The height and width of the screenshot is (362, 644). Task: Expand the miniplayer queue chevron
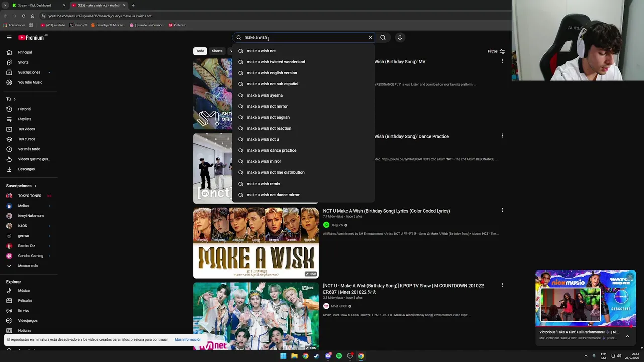pos(627,336)
